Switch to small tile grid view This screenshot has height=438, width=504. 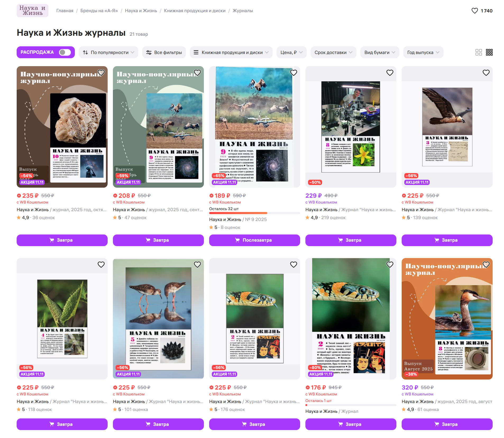[x=489, y=52]
